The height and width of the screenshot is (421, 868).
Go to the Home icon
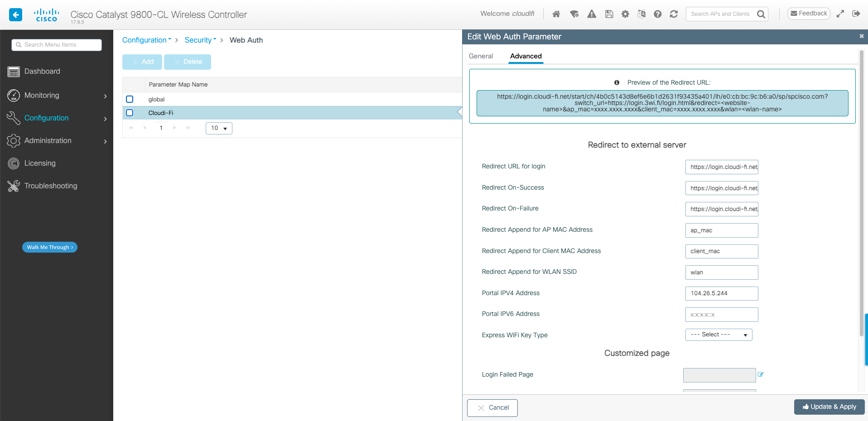[x=556, y=14]
